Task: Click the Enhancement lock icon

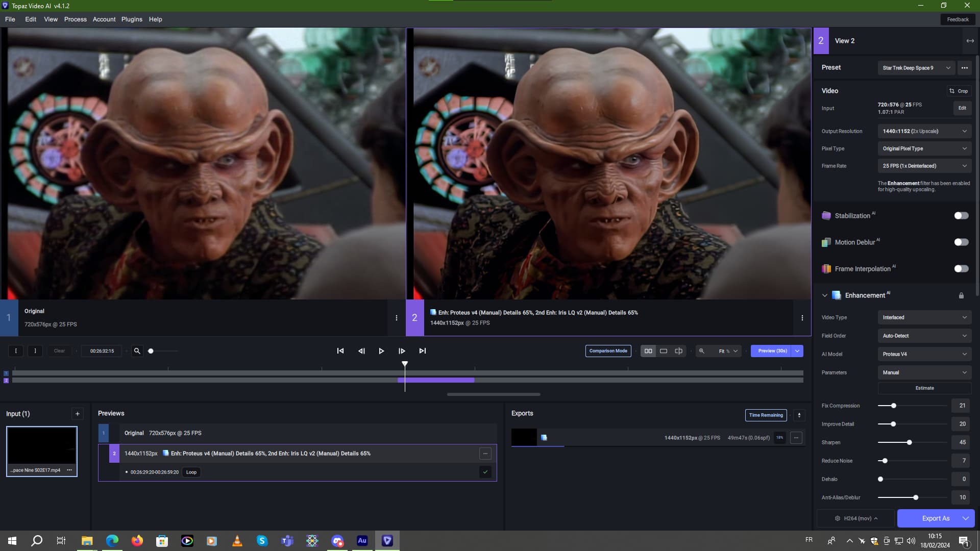Action: tap(961, 295)
